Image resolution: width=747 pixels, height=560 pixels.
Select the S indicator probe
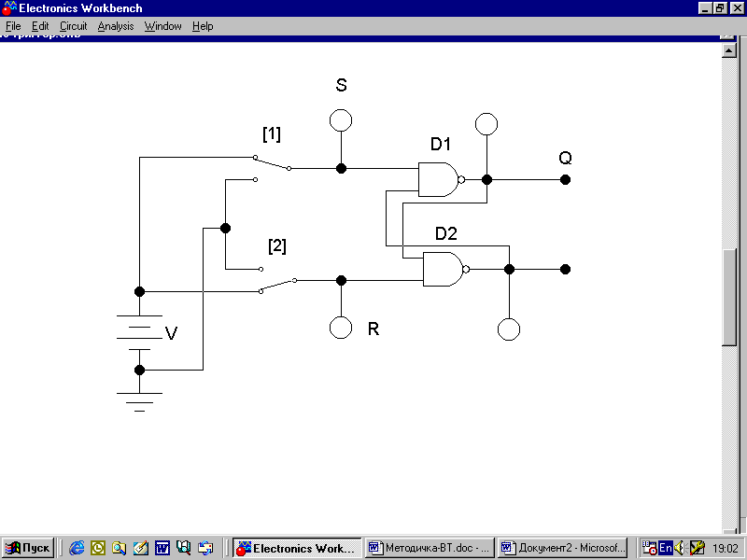pyautogui.click(x=341, y=120)
